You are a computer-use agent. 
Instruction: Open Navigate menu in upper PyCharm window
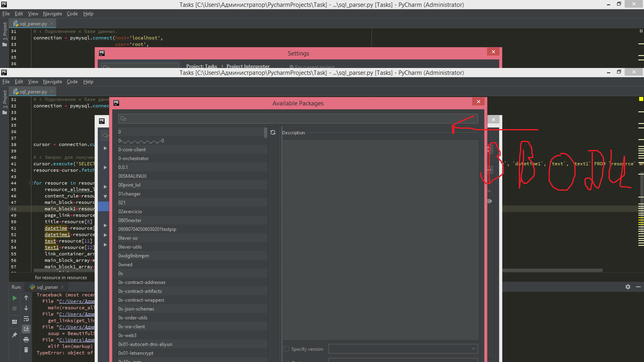point(53,14)
